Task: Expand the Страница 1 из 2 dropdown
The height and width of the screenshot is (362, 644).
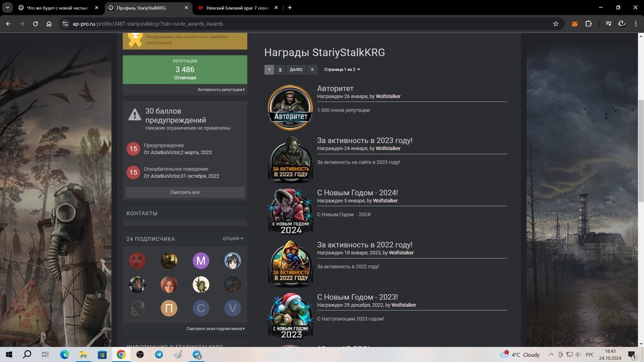Action: coord(342,70)
